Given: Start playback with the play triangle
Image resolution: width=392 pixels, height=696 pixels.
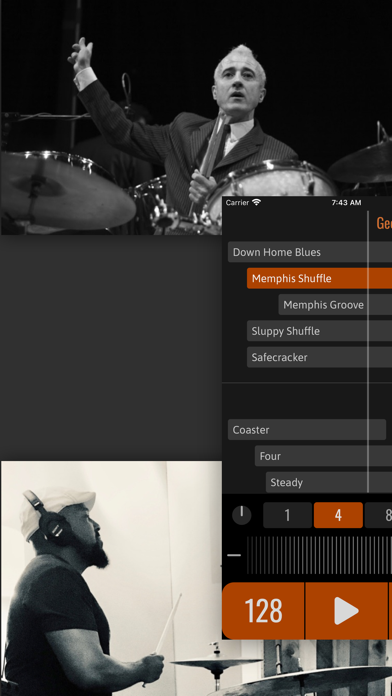Looking at the screenshot, I should [x=346, y=611].
